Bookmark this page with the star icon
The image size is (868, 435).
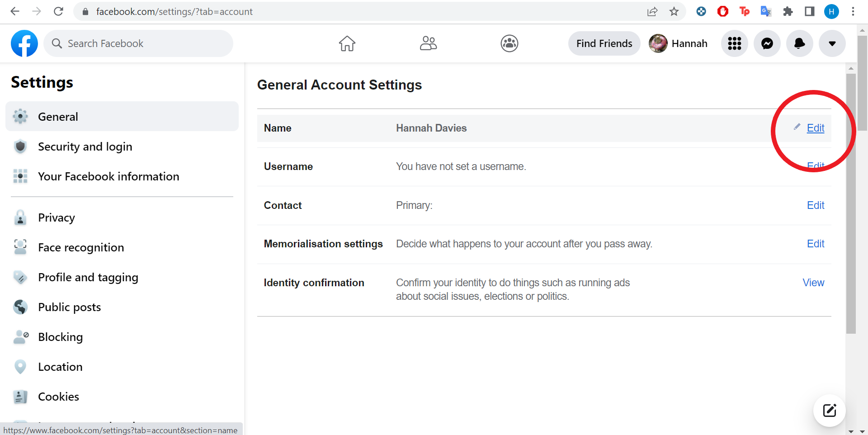tap(674, 11)
